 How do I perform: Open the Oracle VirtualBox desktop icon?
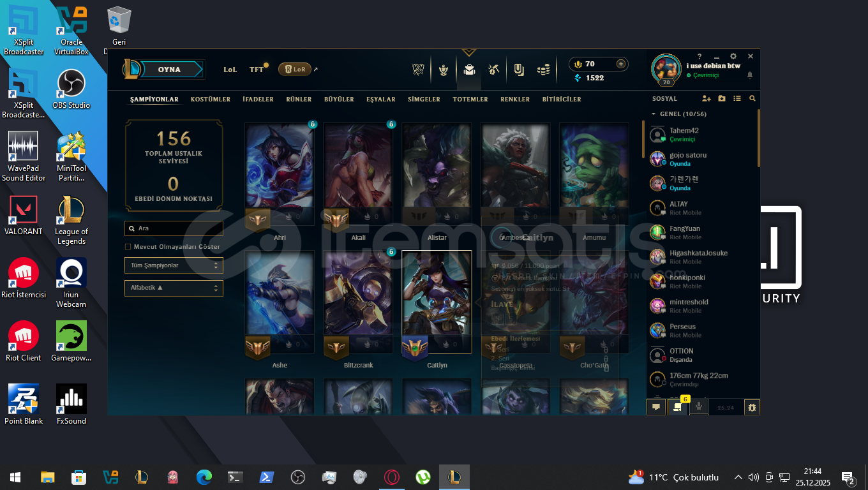click(x=71, y=31)
